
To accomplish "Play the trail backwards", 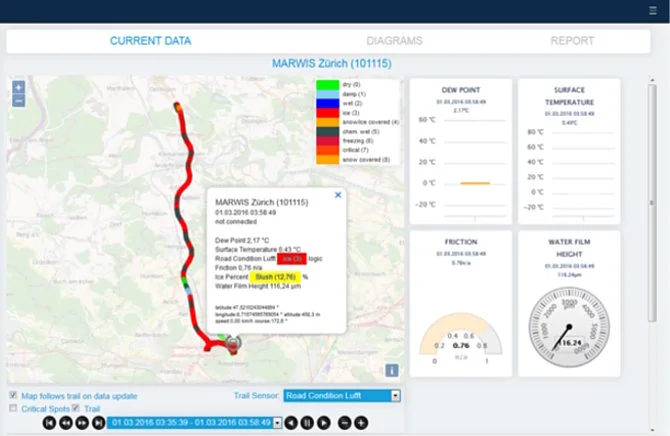I will point(291,423).
